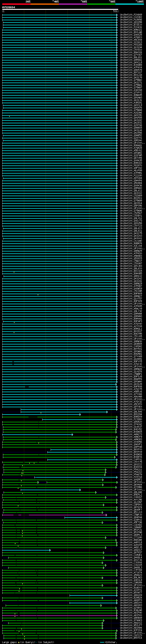The width and height of the screenshot is (146, 644).
Task: Click label UniRef100_P15718
Action: [131, 477]
